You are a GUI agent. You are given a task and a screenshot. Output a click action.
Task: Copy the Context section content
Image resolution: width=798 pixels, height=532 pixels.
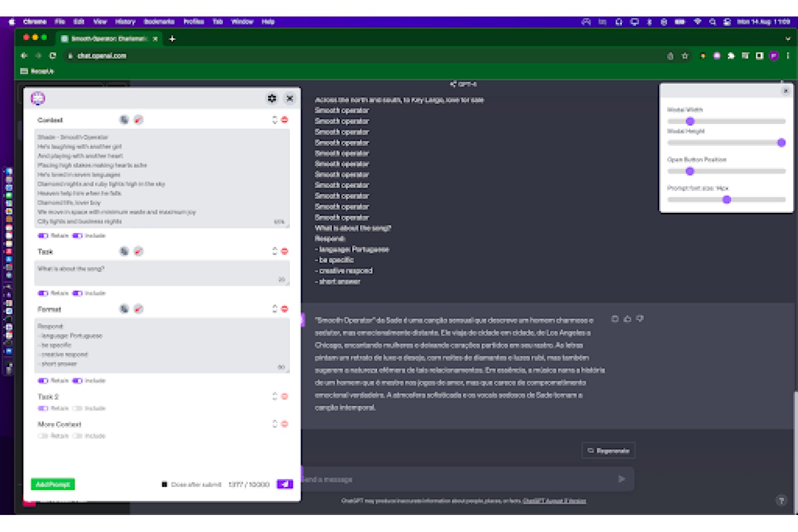[124, 120]
